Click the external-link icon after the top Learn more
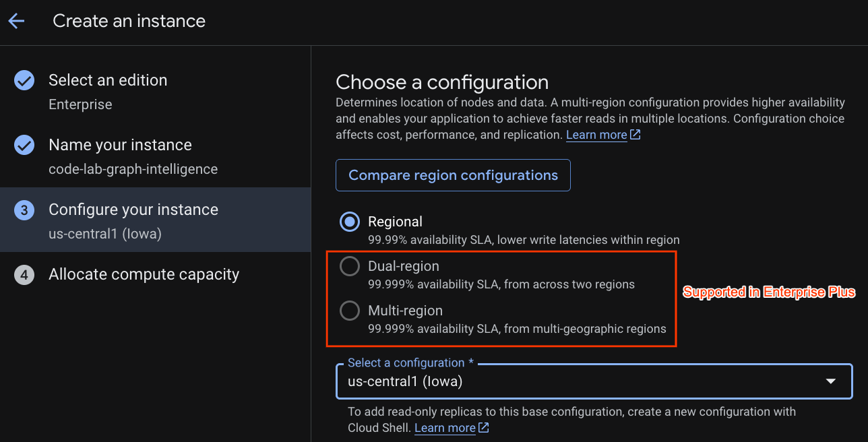Viewport: 868px width, 442px height. pos(635,135)
